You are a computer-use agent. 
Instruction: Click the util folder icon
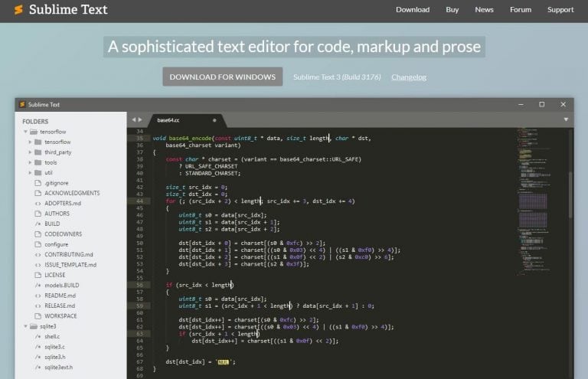pyautogui.click(x=38, y=172)
